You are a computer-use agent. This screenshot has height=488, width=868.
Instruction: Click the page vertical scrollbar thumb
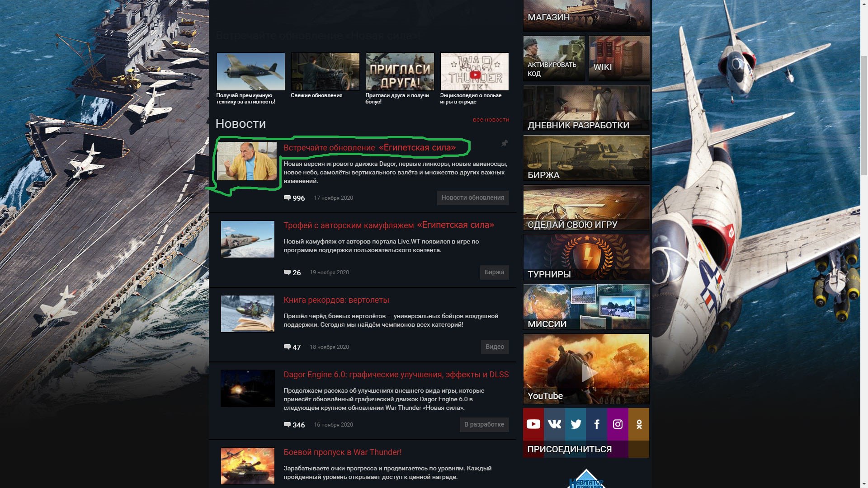[x=864, y=115]
